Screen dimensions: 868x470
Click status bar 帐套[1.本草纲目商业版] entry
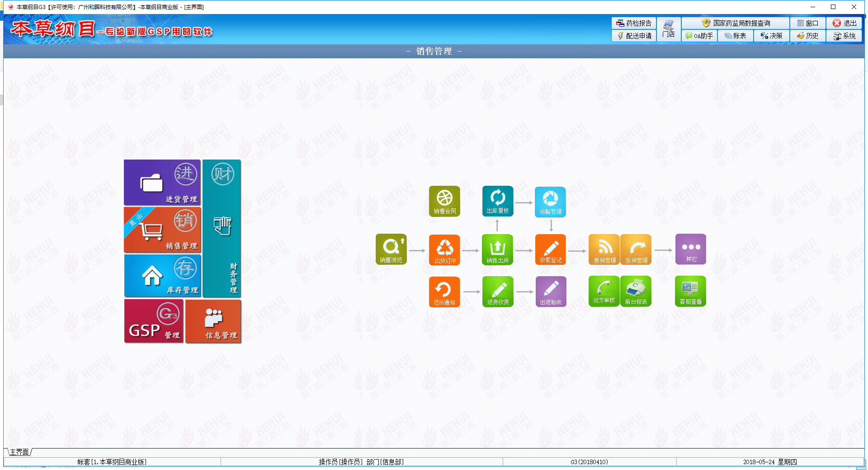112,462
